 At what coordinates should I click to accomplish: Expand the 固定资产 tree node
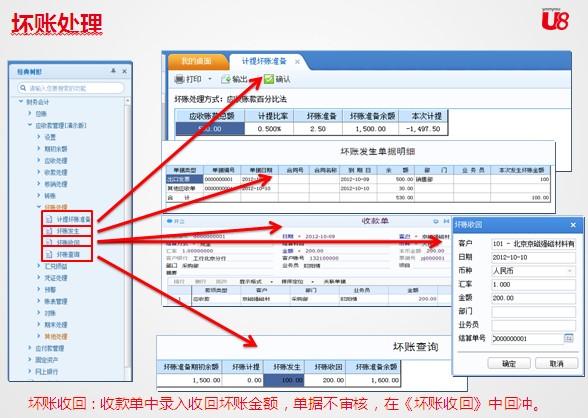click(x=30, y=360)
